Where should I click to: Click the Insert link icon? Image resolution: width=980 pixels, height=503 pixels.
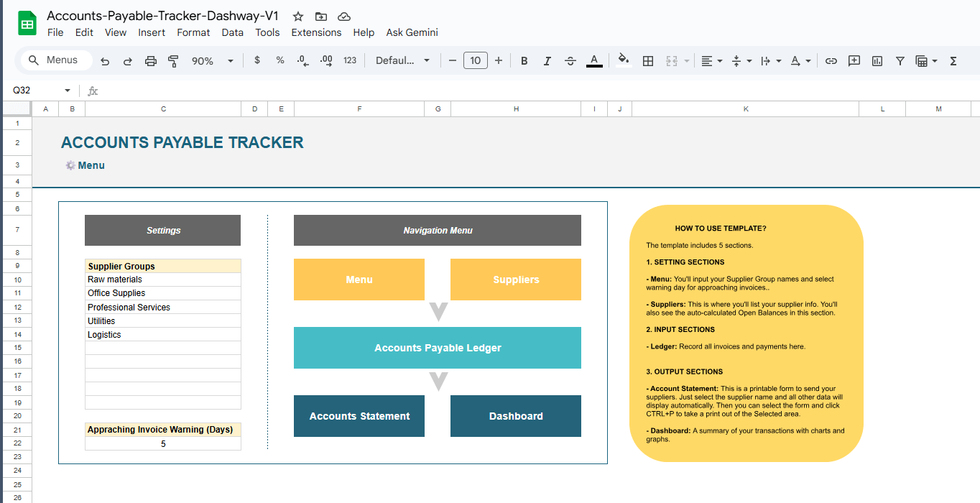pyautogui.click(x=831, y=61)
